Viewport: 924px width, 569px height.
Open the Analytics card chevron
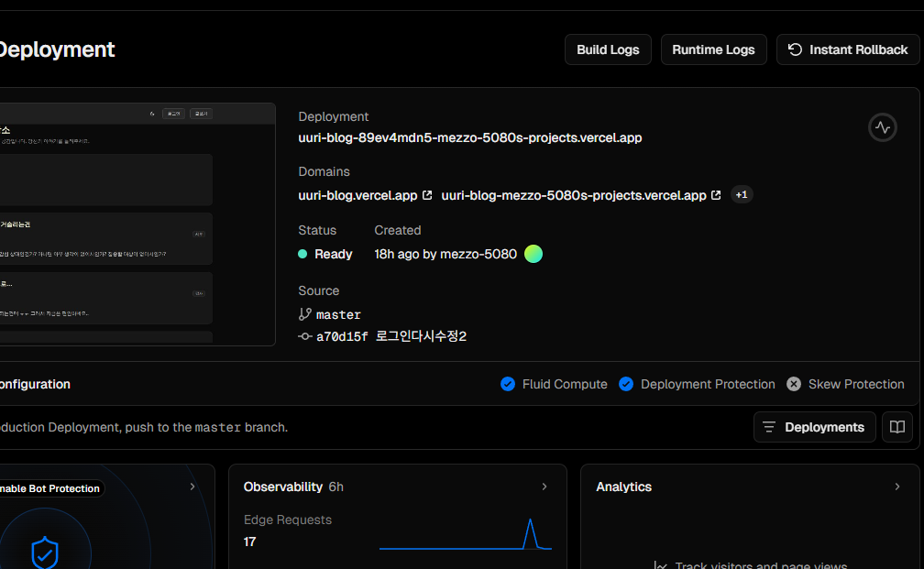[x=896, y=487]
